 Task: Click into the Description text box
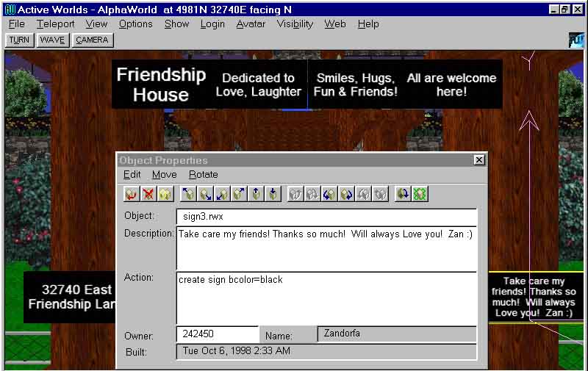click(326, 248)
